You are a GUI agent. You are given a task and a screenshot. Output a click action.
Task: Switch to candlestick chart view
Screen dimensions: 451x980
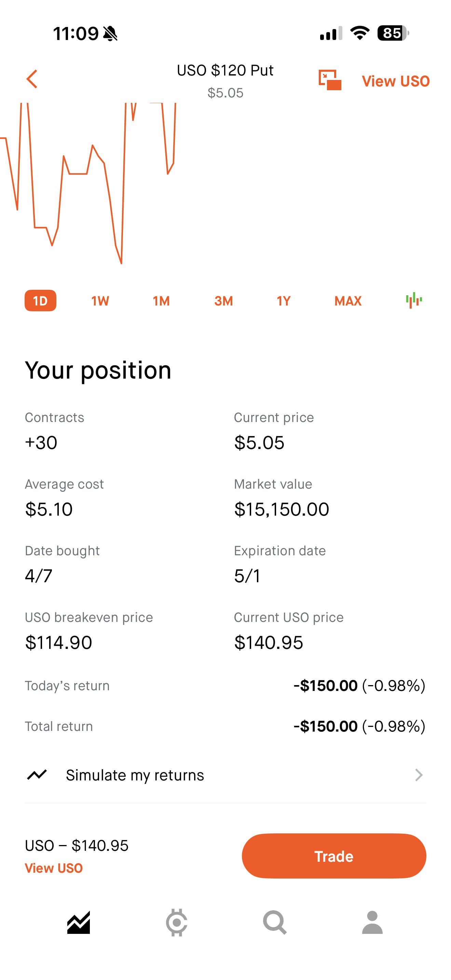(414, 301)
